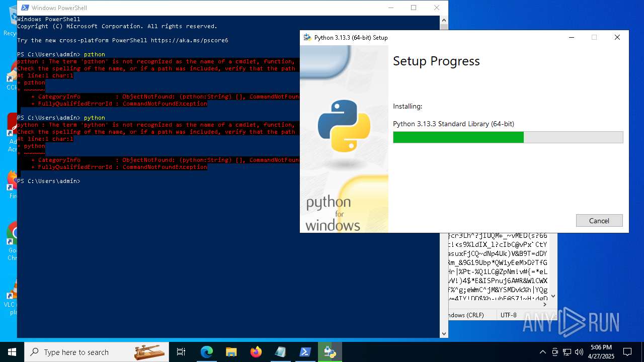644x362 pixels.
Task: Open File Explorer from the taskbar
Action: 231,352
